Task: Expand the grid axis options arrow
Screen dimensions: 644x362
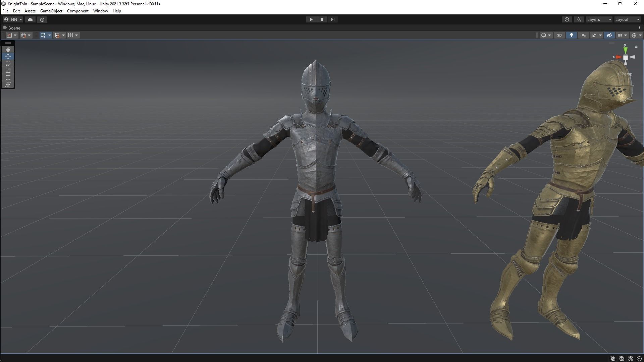Action: pyautogui.click(x=50, y=35)
